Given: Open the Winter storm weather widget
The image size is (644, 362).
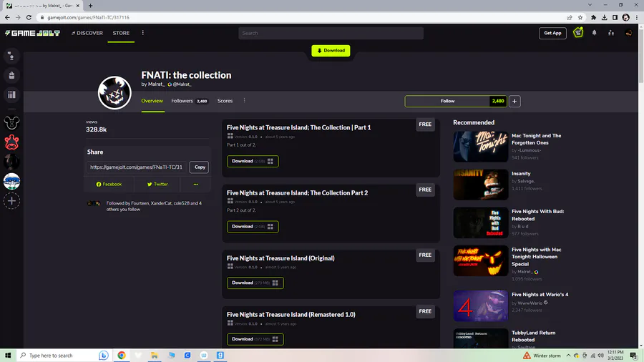Looking at the screenshot, I should pos(542,356).
